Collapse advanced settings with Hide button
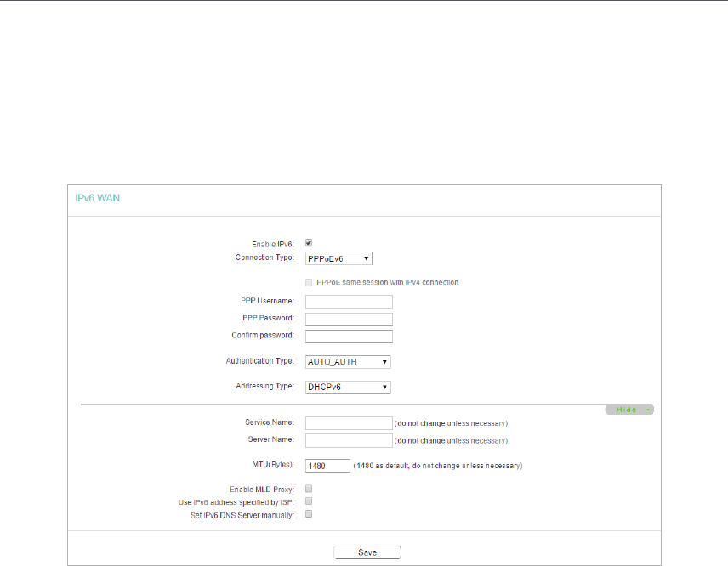728x566 pixels. point(629,410)
